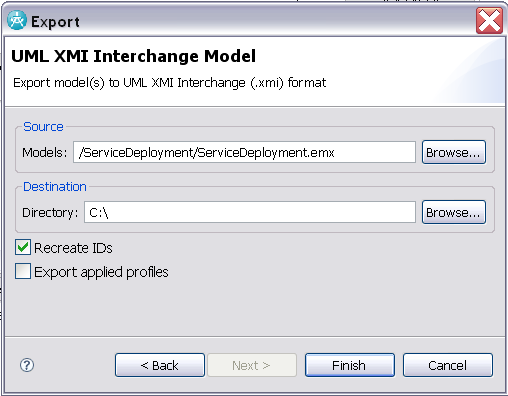This screenshot has height=396, width=508.
Task: Click the Export dialog application icon
Action: [x=17, y=21]
